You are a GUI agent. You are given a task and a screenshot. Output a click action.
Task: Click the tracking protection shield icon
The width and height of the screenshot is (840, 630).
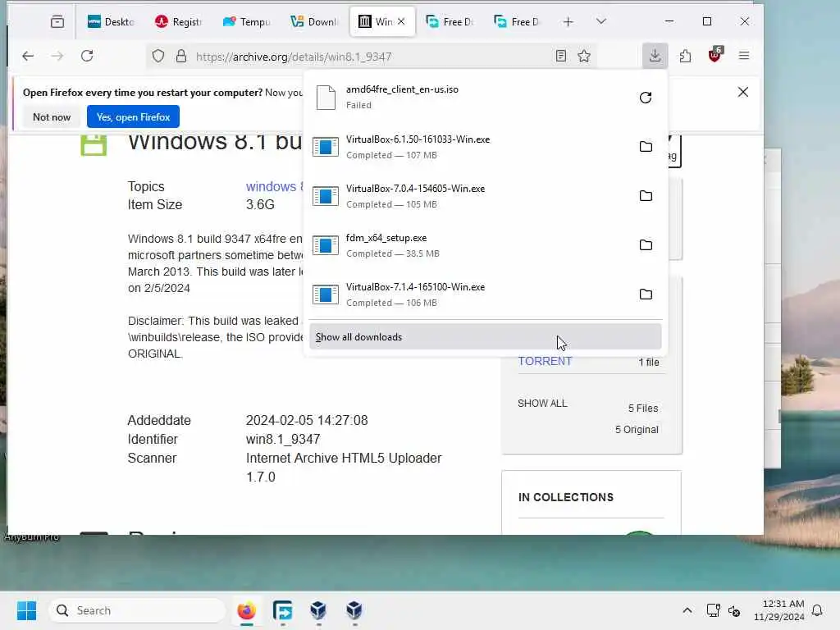coord(158,57)
